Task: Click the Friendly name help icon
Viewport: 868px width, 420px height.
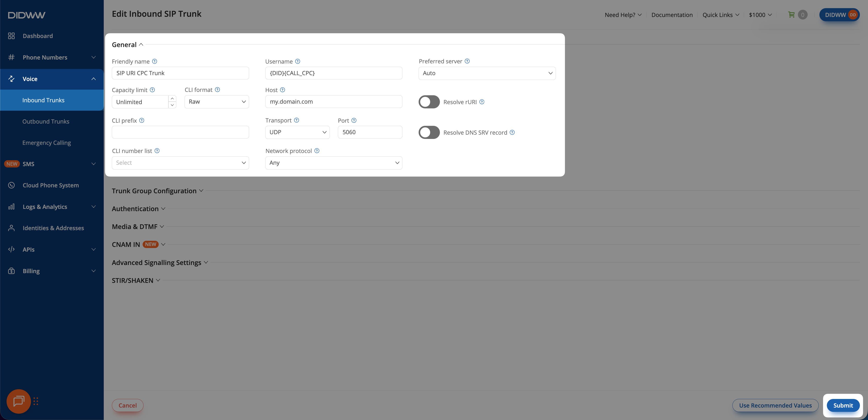Action: point(155,61)
